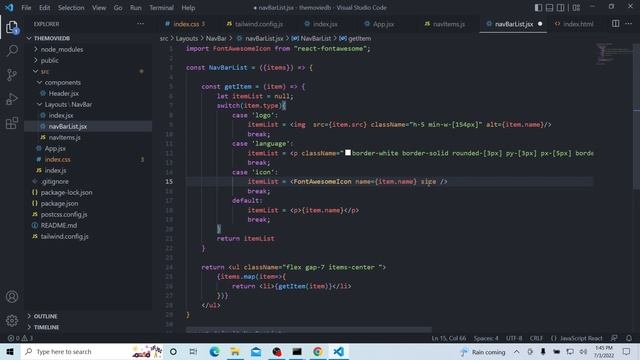This screenshot has height=360, width=640.
Task: Open Chrome from the taskbar
Action: pos(318,351)
